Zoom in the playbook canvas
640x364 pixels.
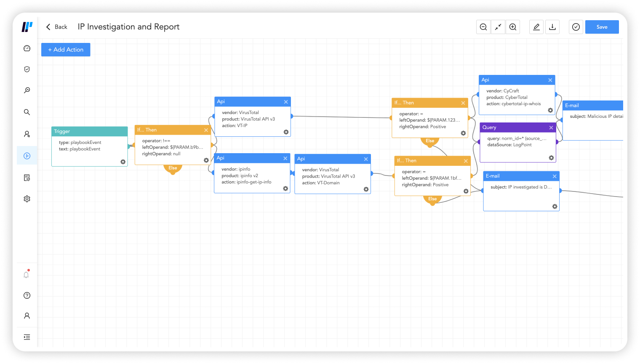click(x=513, y=27)
